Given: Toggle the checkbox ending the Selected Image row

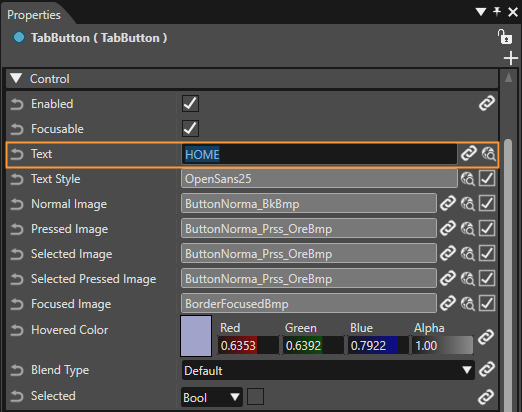Looking at the screenshot, I should 487,253.
